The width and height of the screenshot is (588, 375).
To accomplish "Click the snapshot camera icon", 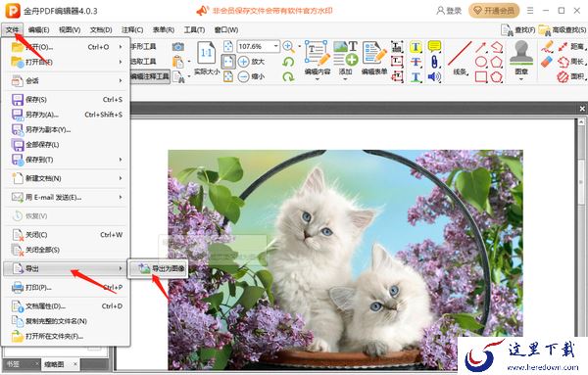I will coord(178,46).
